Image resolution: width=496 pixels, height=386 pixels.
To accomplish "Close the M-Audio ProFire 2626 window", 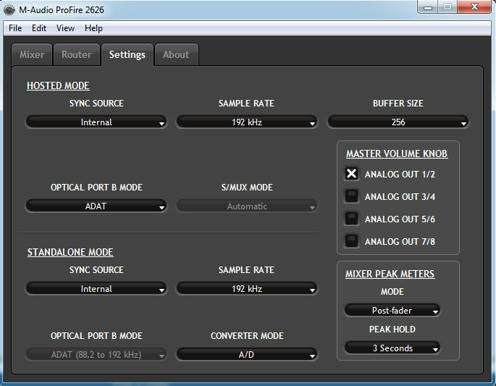I will click(x=475, y=7).
